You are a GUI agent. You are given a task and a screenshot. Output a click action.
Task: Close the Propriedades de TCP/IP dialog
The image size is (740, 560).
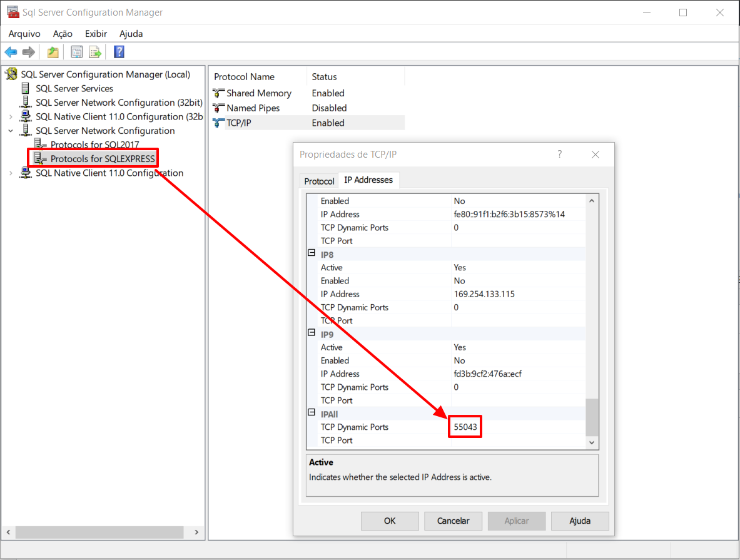[596, 155]
